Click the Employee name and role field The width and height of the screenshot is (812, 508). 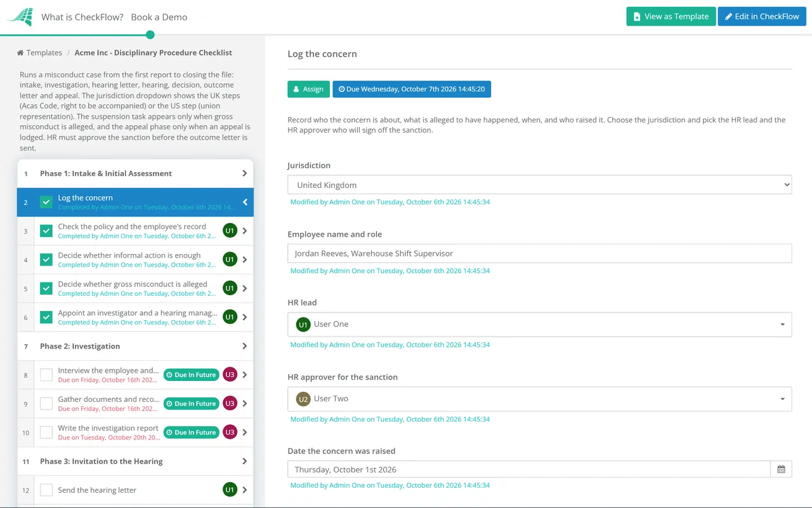(x=539, y=253)
